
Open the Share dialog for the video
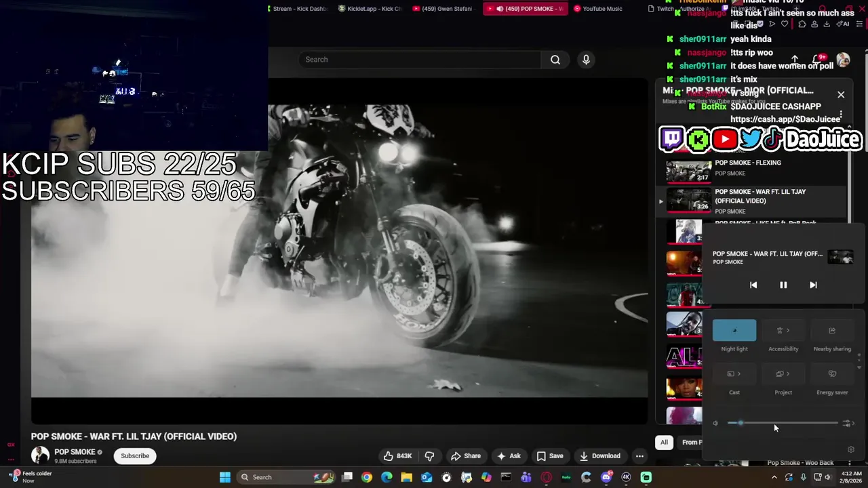point(466,456)
